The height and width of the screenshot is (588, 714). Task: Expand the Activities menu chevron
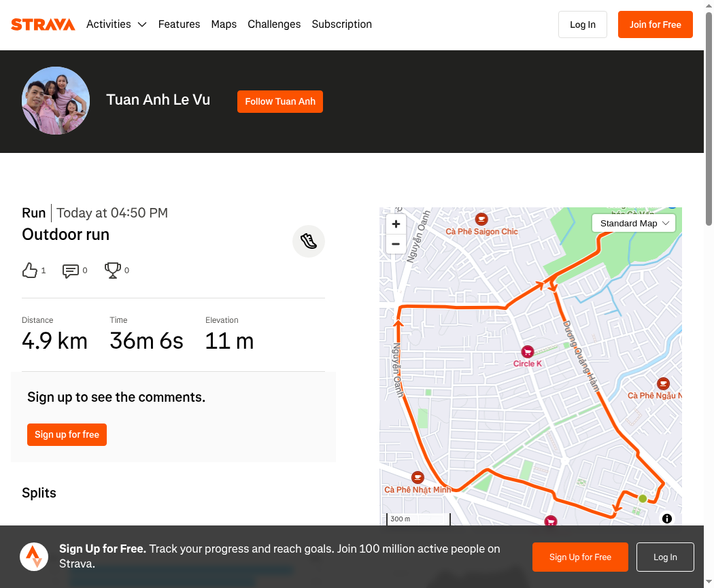tap(142, 24)
